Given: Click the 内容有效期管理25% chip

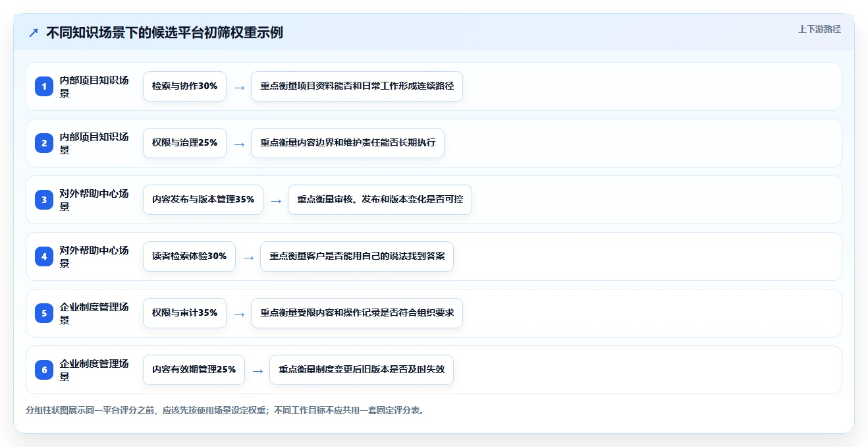Looking at the screenshot, I should pyautogui.click(x=194, y=370).
